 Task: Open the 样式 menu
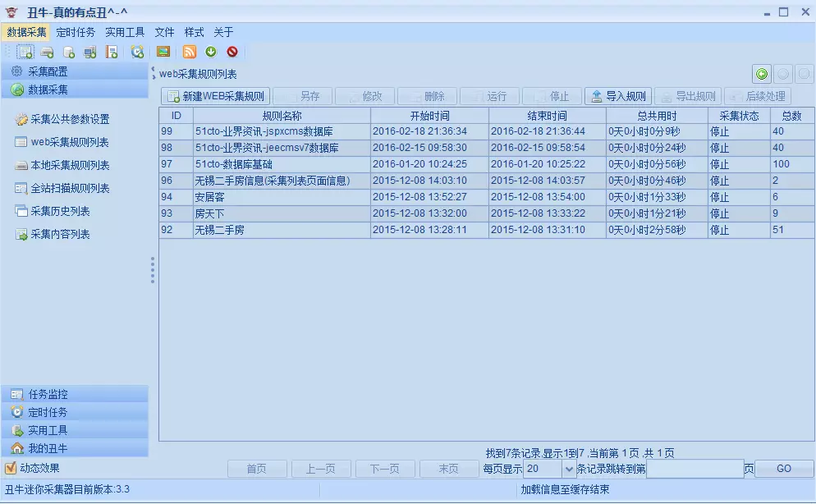194,32
